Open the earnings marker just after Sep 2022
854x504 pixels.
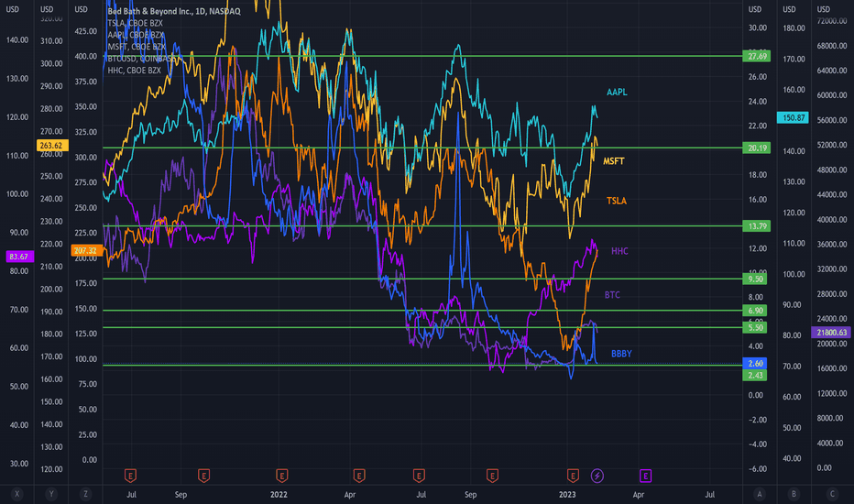point(492,476)
